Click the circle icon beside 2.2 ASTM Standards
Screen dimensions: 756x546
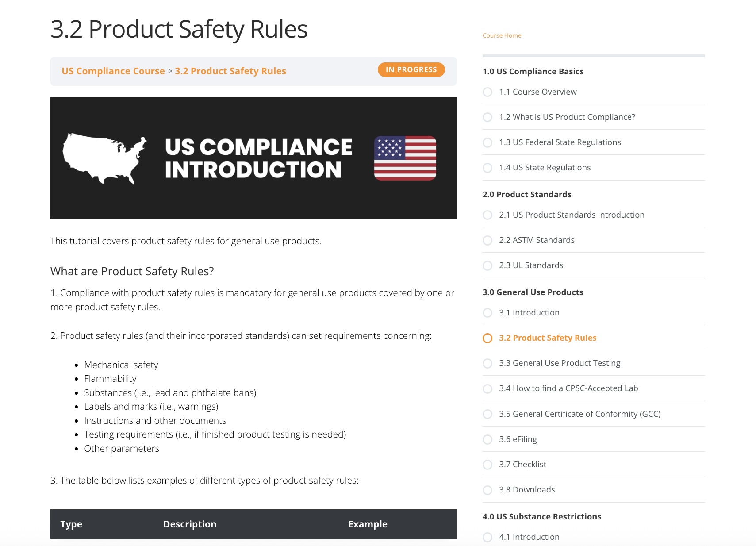487,240
